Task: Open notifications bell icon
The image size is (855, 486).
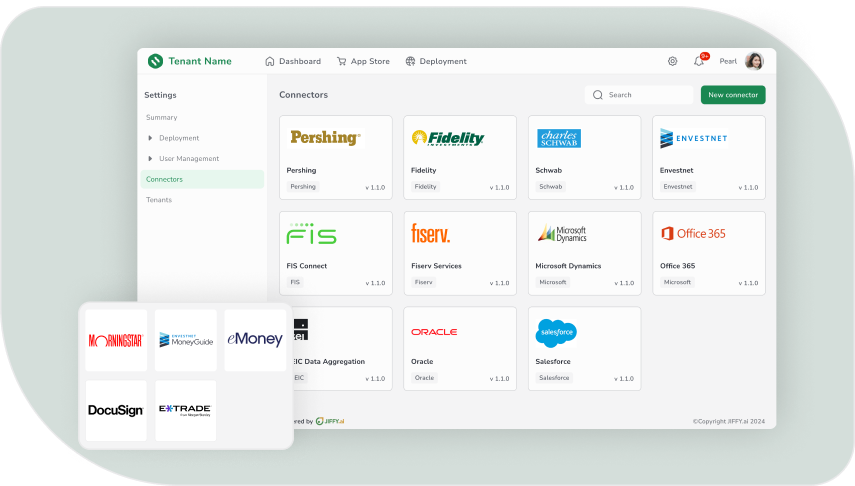Action: click(x=699, y=62)
